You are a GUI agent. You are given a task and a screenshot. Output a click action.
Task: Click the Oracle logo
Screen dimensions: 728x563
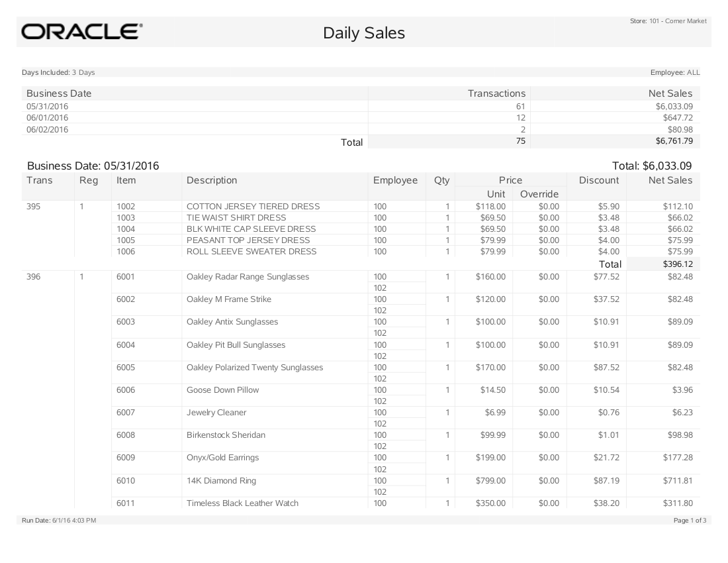point(79,31)
